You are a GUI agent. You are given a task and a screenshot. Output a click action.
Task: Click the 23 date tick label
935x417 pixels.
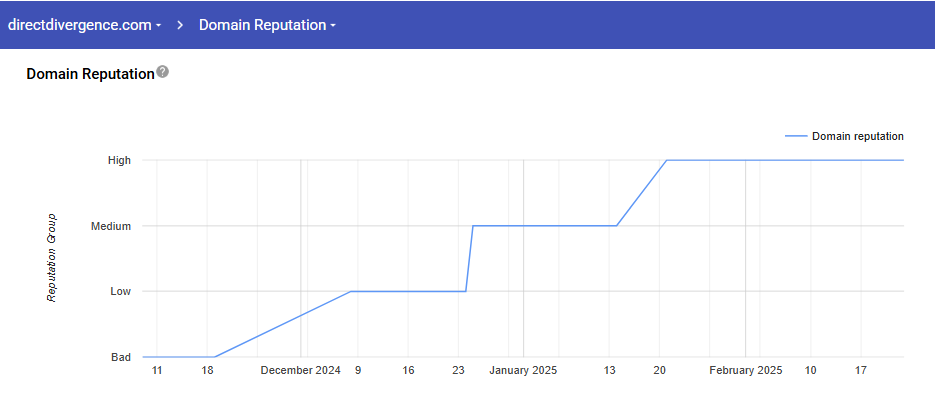coord(458,370)
